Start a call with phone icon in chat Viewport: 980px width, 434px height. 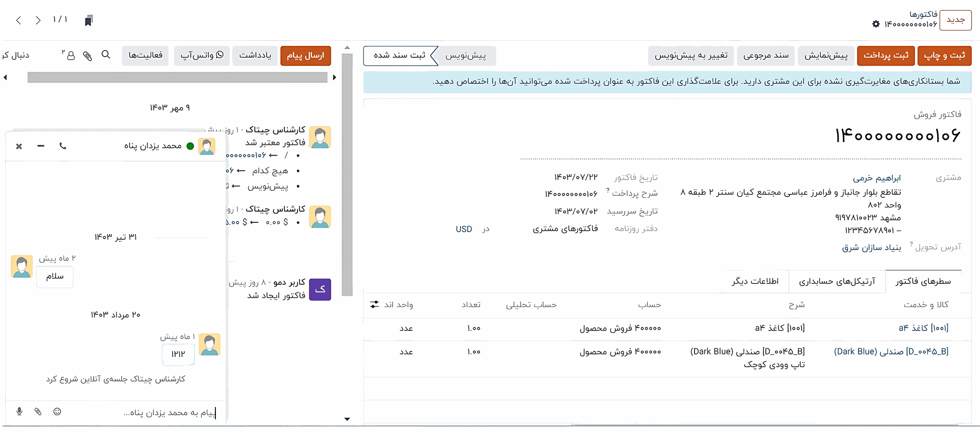(x=63, y=146)
